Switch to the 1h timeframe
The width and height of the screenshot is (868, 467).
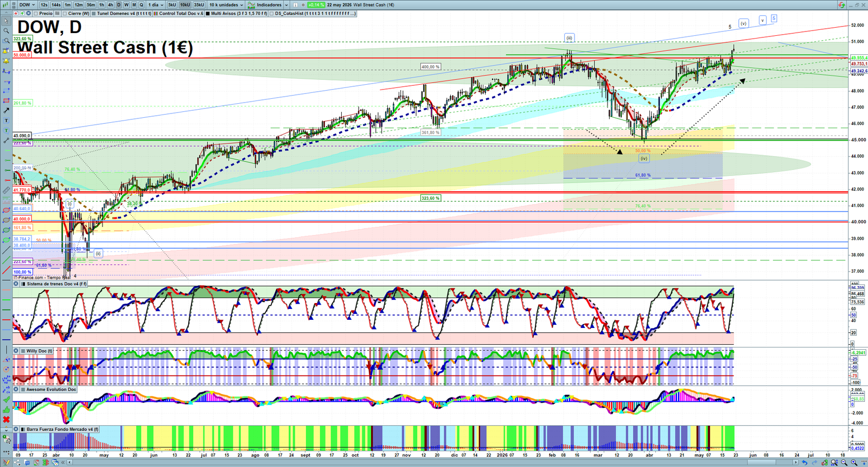point(102,5)
